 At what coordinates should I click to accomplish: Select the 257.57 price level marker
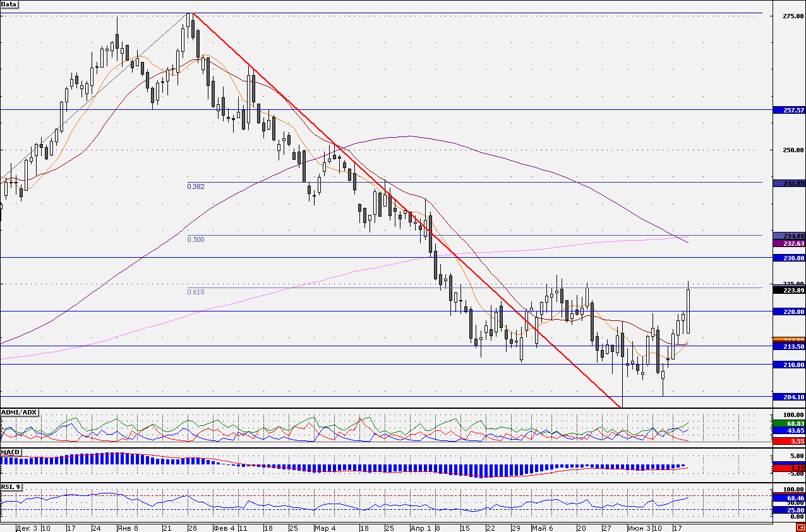(x=789, y=110)
